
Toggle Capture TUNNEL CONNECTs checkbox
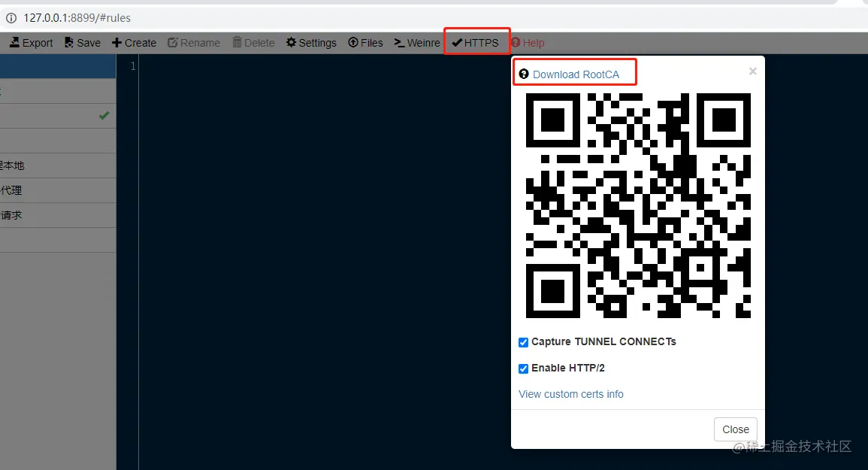[523, 342]
